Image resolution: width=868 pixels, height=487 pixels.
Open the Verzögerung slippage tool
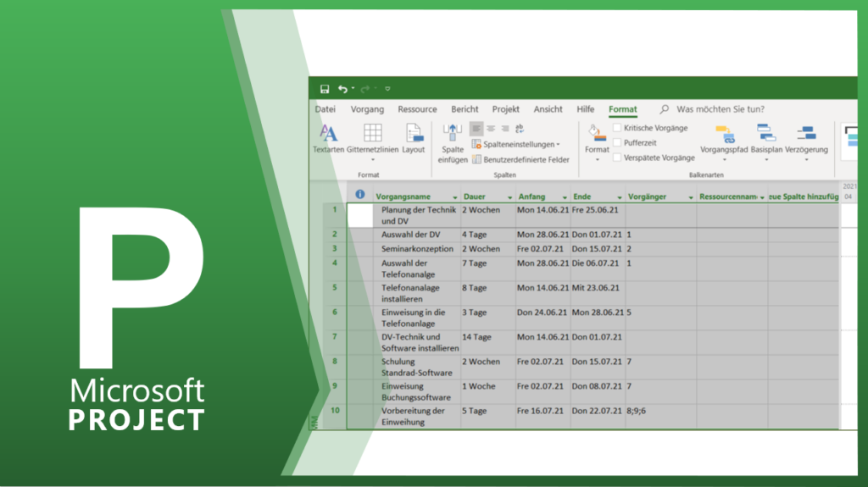[806, 143]
